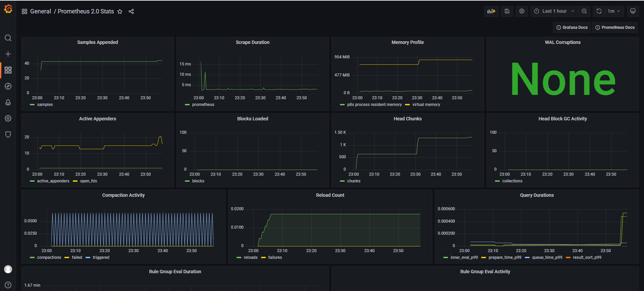644x291 pixels.
Task: Open the Help question mark icon
Action: point(8,285)
